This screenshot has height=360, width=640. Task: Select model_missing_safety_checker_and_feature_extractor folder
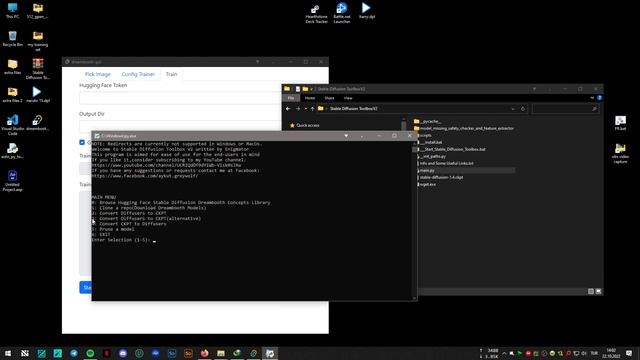pos(464,128)
